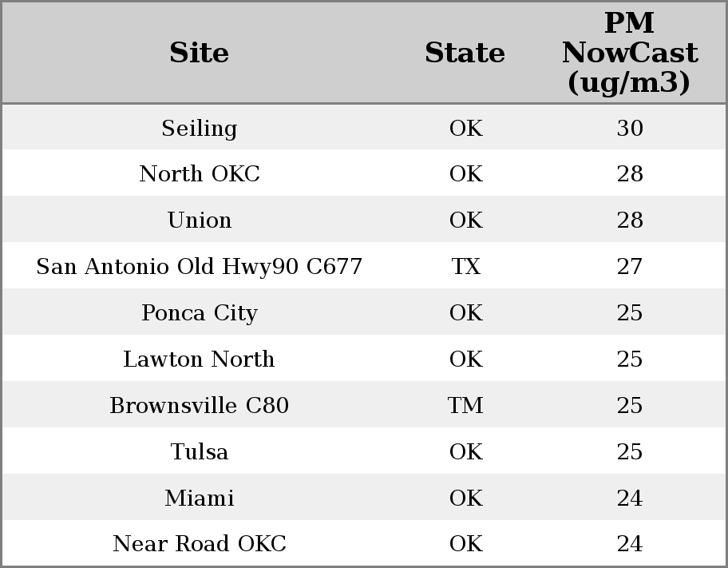728x568 pixels.
Task: Click the TM state cell
Action: [x=465, y=406]
